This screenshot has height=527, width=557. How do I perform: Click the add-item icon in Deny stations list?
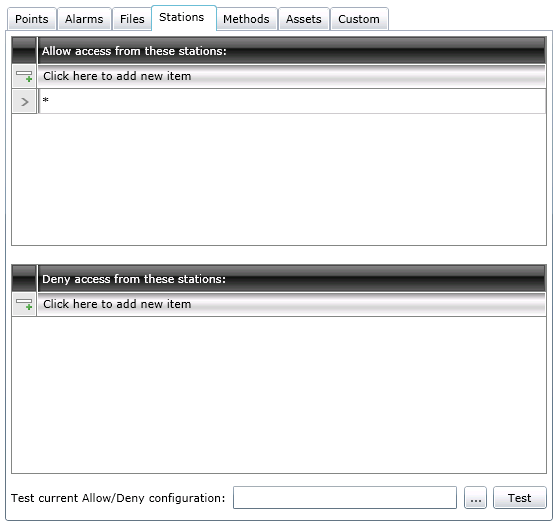click(x=24, y=304)
